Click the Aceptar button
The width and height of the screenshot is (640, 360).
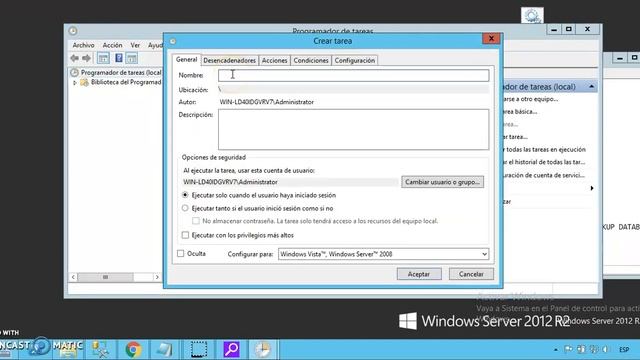pos(419,274)
